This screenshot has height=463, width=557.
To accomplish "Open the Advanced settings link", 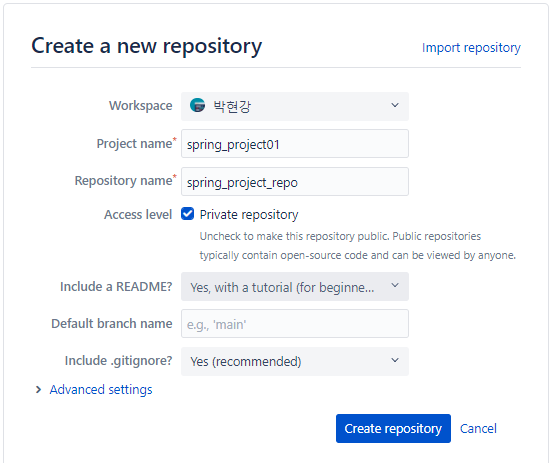I will [101, 390].
